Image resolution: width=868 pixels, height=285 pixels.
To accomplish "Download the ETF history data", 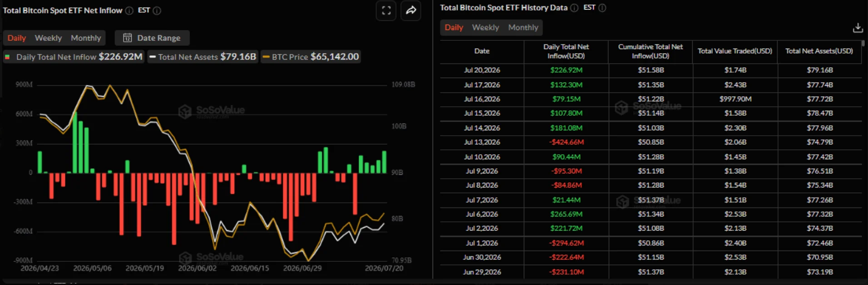I will 858,28.
